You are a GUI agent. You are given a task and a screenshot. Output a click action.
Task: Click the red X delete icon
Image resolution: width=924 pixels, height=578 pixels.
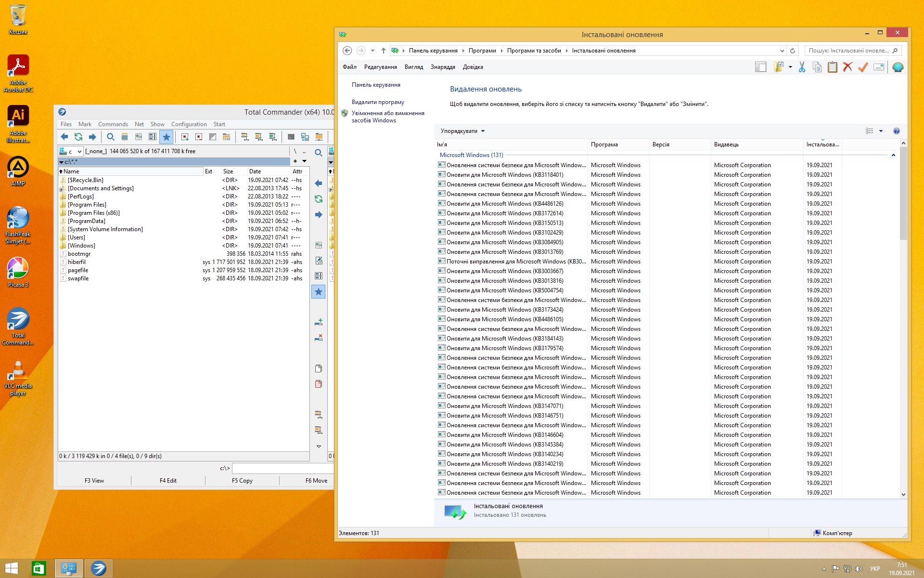(x=847, y=67)
